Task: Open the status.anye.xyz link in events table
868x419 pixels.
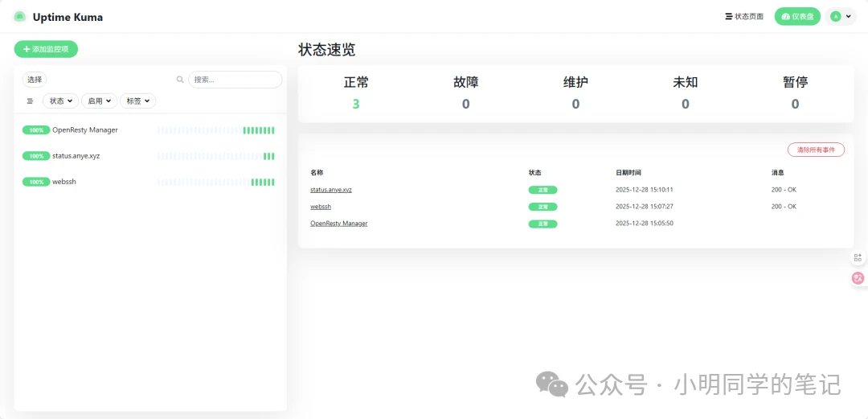Action: coord(331,190)
